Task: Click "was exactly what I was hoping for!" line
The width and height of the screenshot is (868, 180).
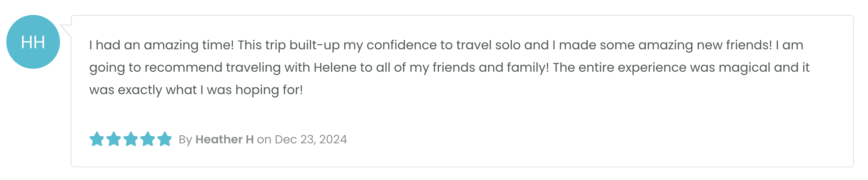Action: [196, 90]
